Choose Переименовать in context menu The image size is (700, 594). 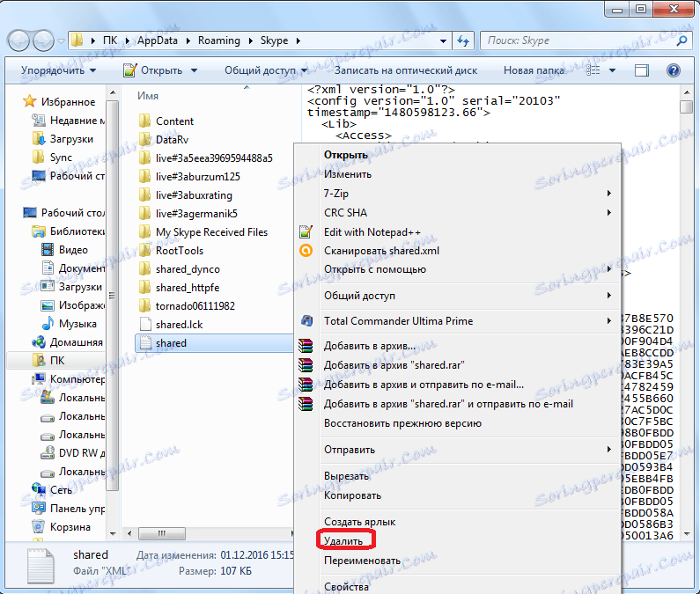point(362,560)
